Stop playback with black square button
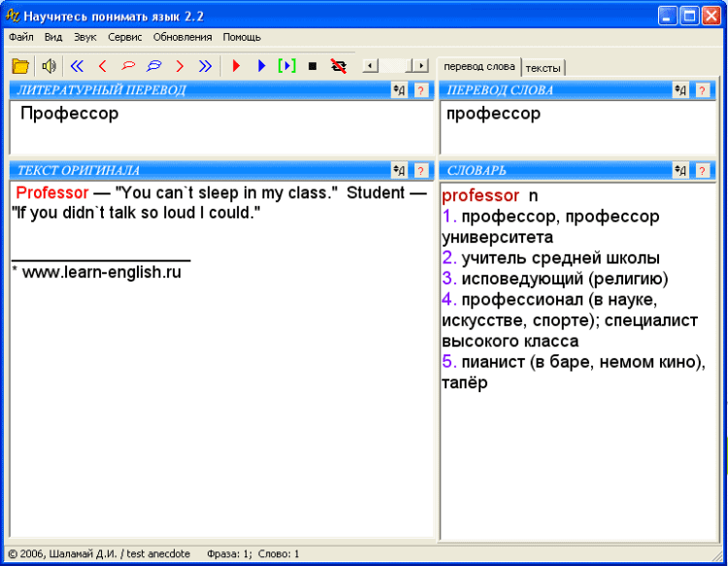The height and width of the screenshot is (566, 728). click(x=312, y=66)
